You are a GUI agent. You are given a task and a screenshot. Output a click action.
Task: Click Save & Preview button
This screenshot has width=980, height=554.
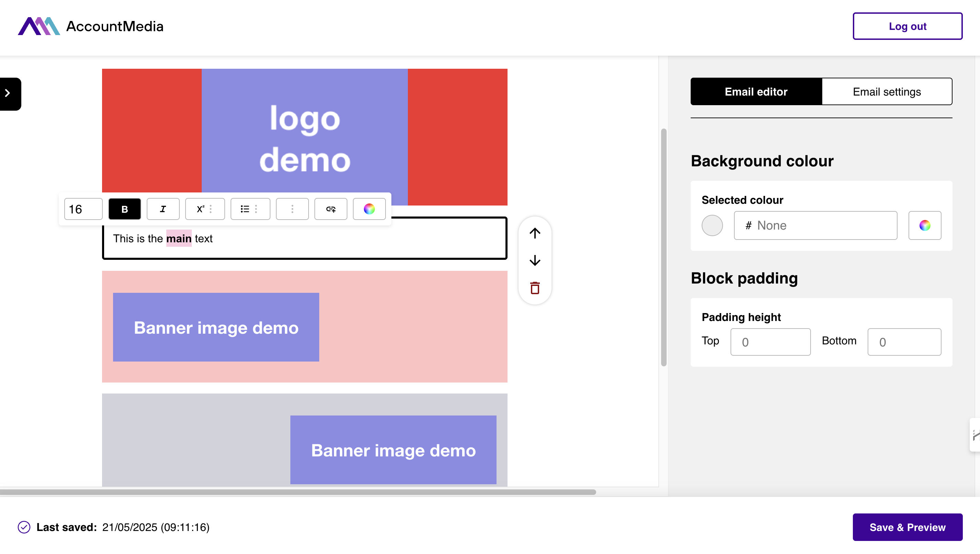(x=907, y=527)
